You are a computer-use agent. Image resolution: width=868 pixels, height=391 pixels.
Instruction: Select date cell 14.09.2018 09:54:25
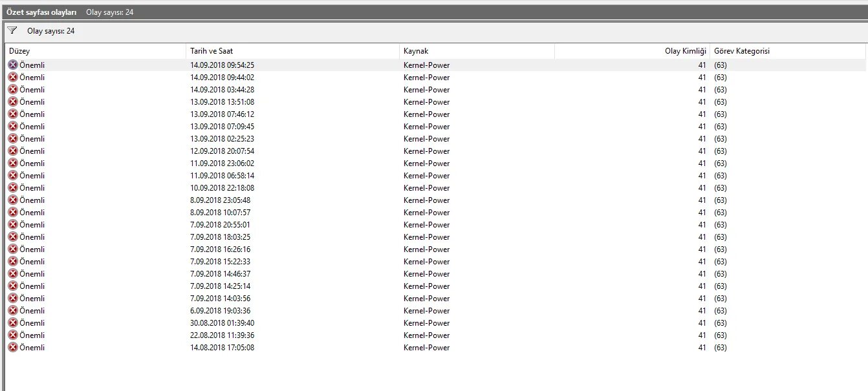(x=222, y=65)
